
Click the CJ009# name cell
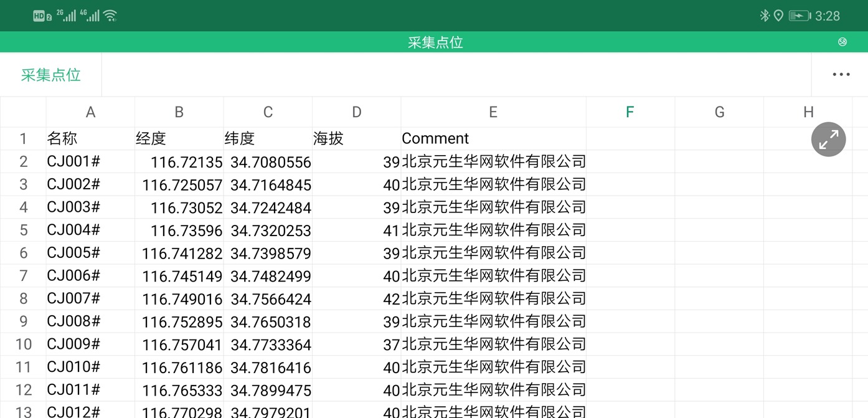[x=90, y=344]
